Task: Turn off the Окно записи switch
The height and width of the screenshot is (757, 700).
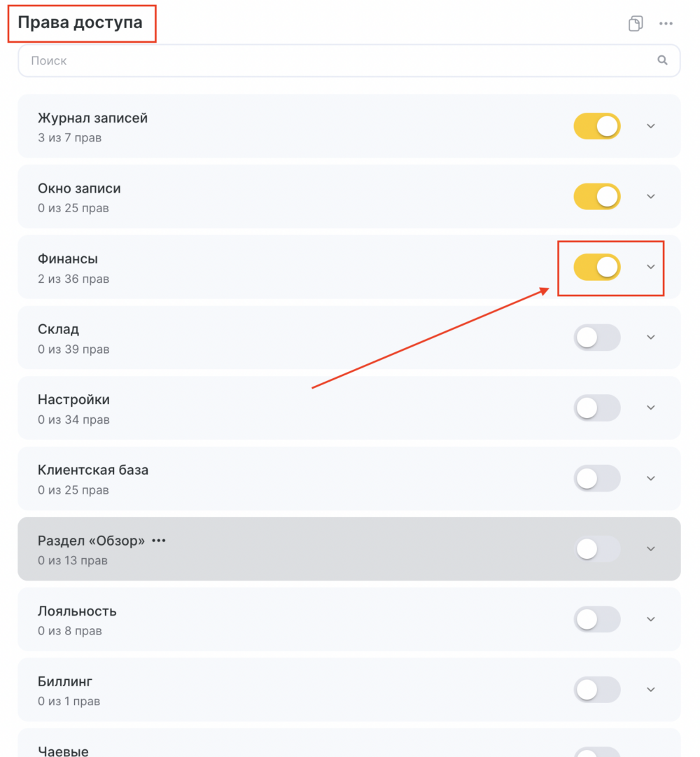Action: tap(597, 197)
